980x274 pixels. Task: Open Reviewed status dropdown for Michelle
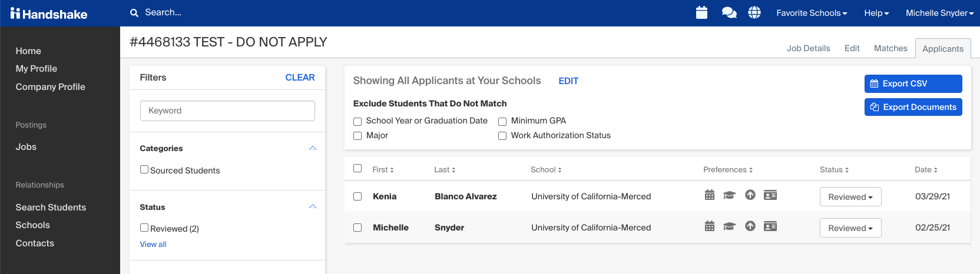(850, 228)
